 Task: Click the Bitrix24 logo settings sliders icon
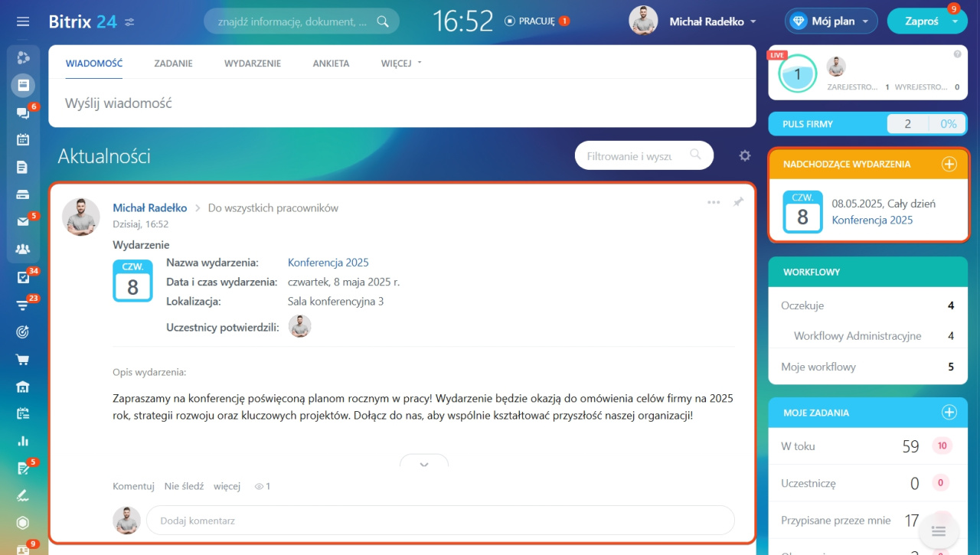pos(129,22)
